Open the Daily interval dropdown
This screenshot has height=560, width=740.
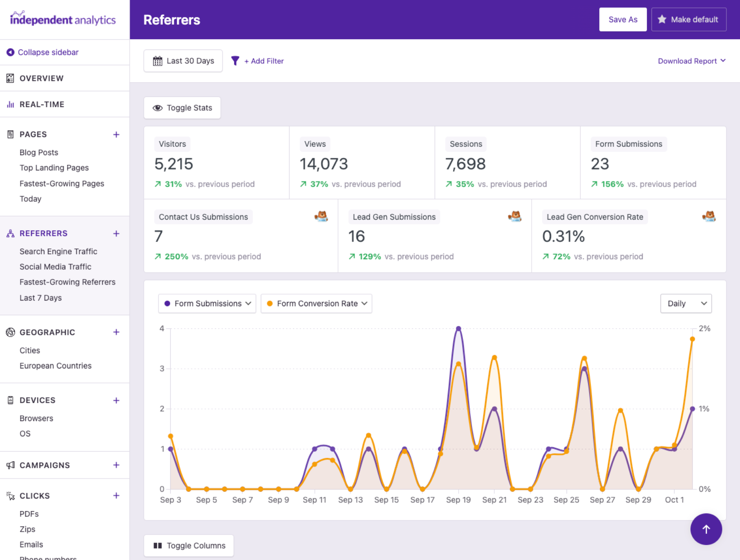pos(686,303)
